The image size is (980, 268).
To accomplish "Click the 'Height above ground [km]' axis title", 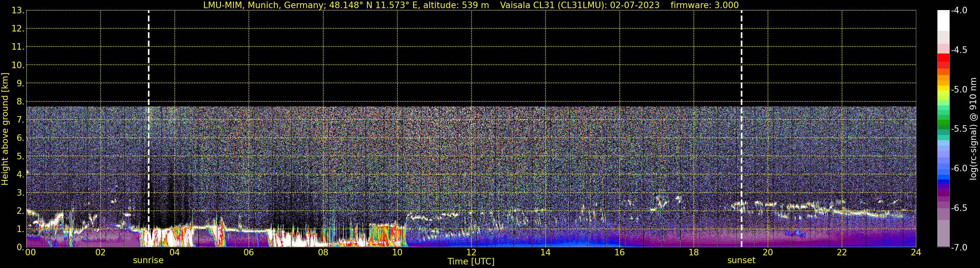I will click(5, 129).
